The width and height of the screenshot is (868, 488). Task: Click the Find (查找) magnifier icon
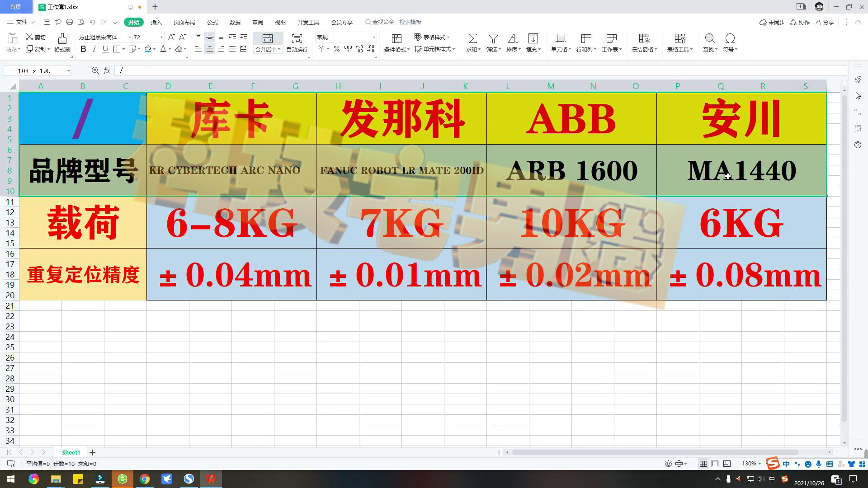710,38
